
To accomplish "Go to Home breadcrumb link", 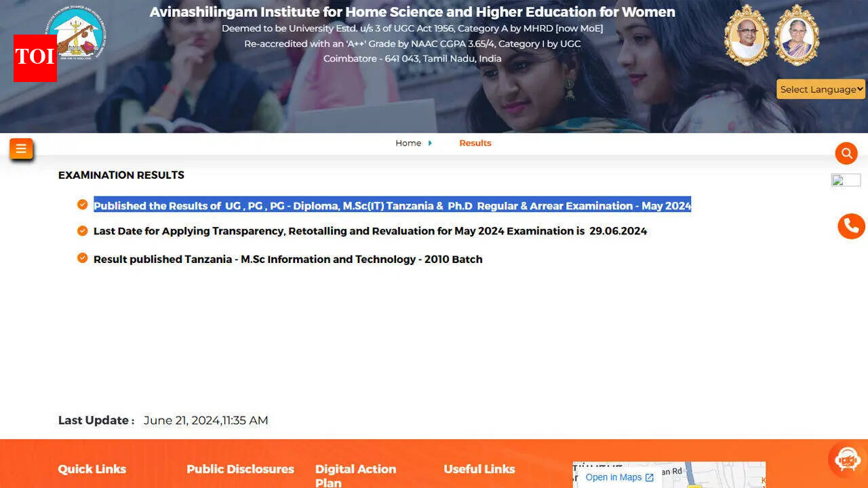I will pos(408,143).
